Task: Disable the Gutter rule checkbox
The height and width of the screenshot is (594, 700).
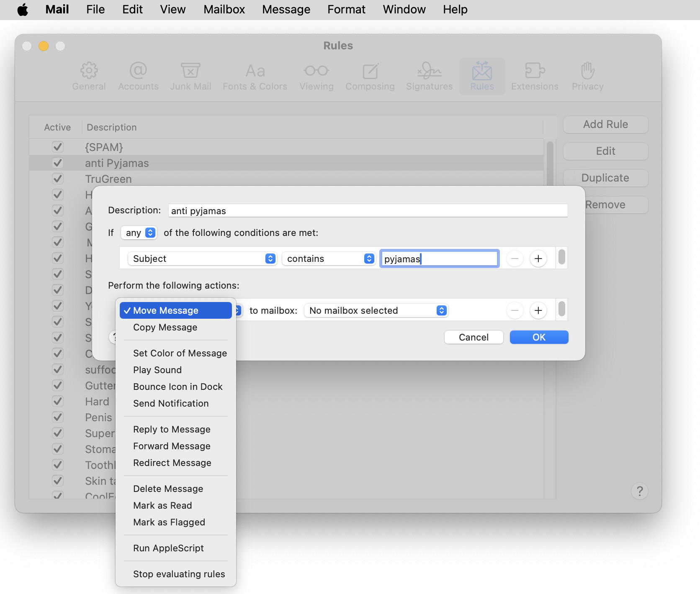Action: (x=58, y=385)
